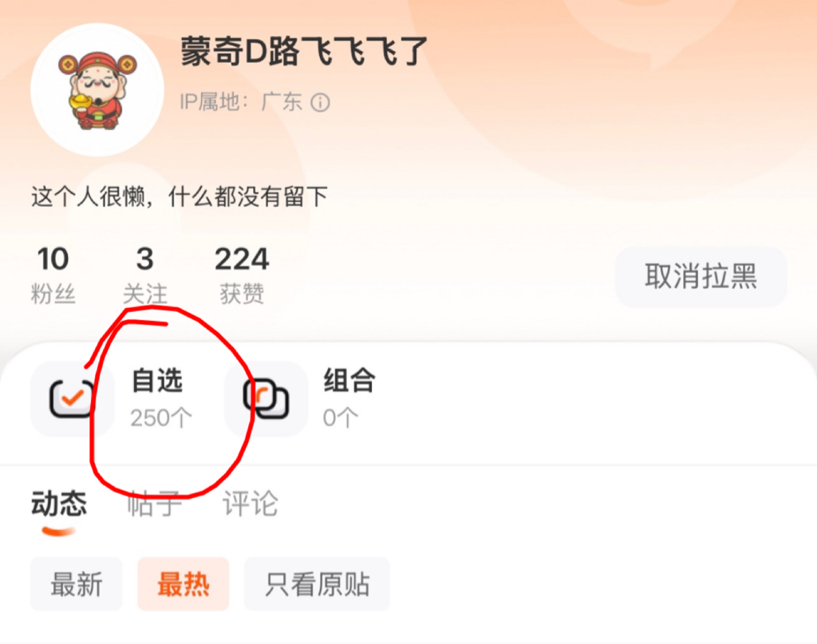Open the 224 获赞 likes count
Viewport: 817px width, 644px height.
(242, 275)
